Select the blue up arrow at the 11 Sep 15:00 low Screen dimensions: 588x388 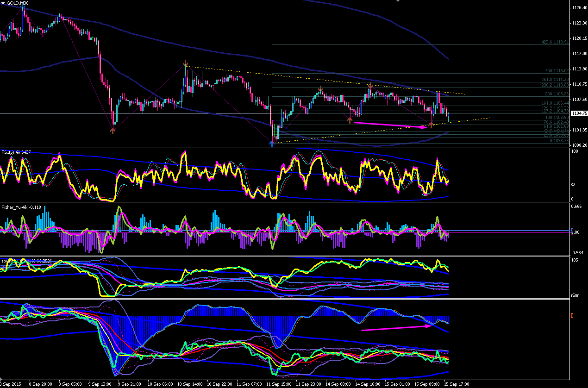[x=272, y=143]
